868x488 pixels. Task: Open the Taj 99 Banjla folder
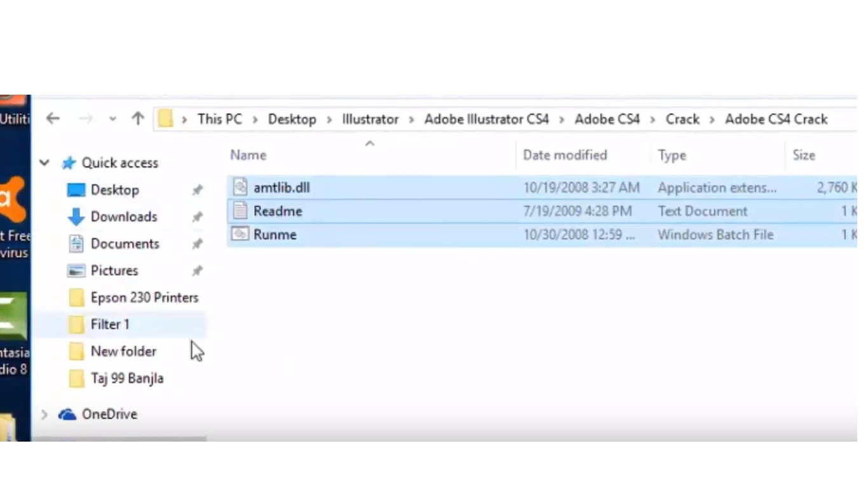click(x=126, y=378)
